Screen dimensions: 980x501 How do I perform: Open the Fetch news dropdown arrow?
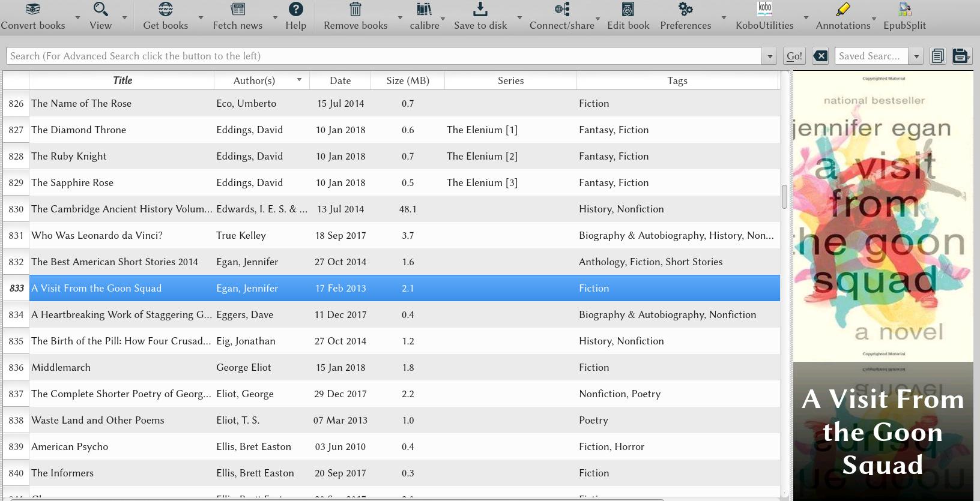(x=275, y=17)
